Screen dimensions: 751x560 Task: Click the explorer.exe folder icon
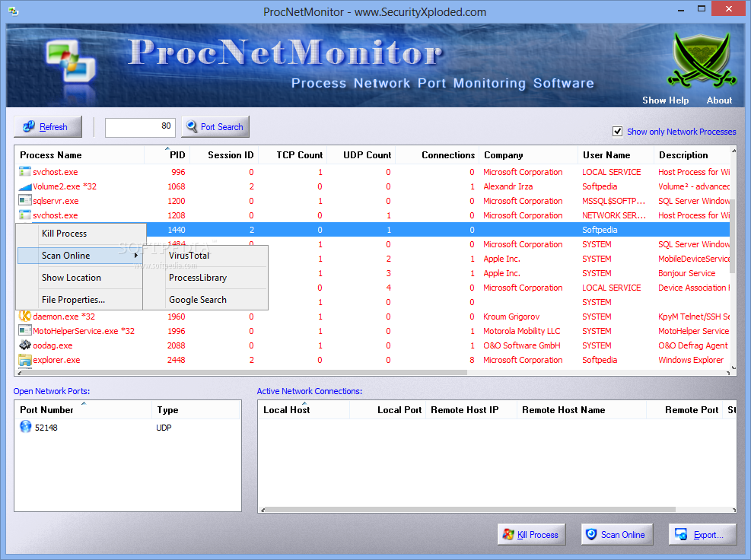tap(25, 360)
